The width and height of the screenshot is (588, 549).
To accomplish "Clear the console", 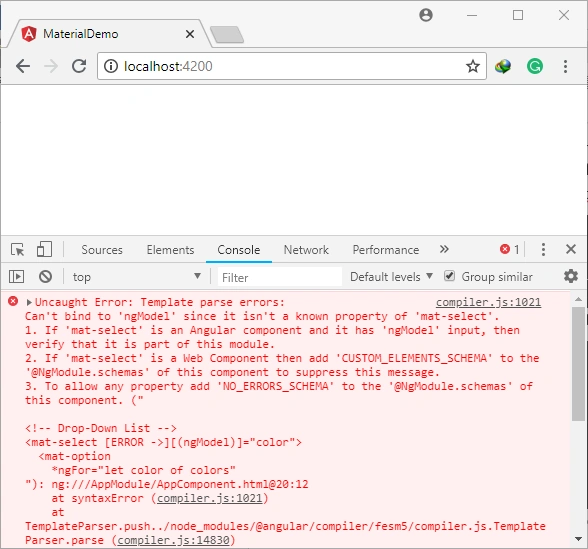I will click(x=45, y=277).
